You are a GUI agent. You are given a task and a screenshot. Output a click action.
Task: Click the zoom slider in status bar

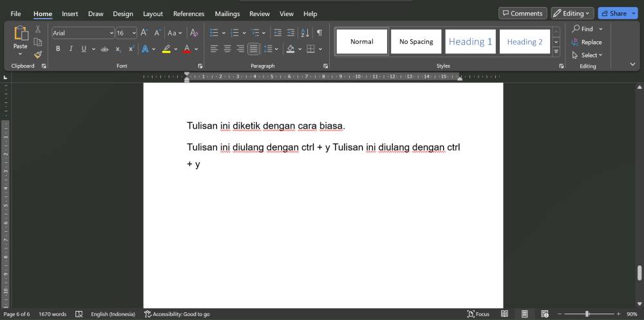pyautogui.click(x=587, y=314)
